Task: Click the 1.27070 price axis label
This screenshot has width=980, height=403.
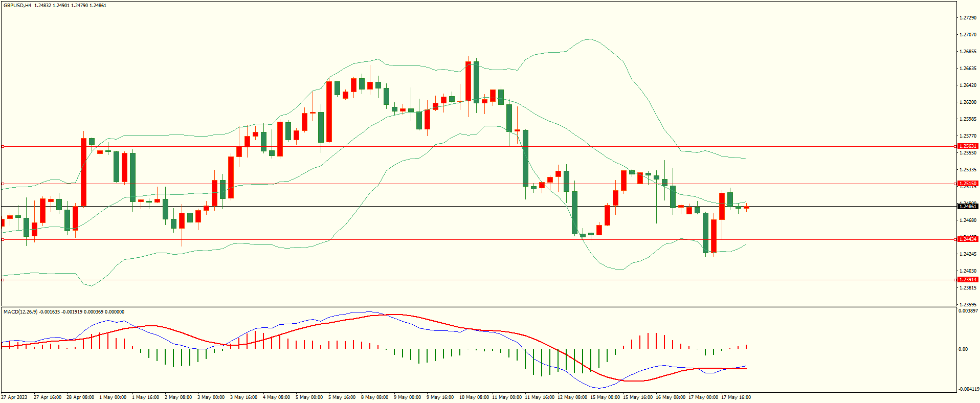Action: [968, 35]
